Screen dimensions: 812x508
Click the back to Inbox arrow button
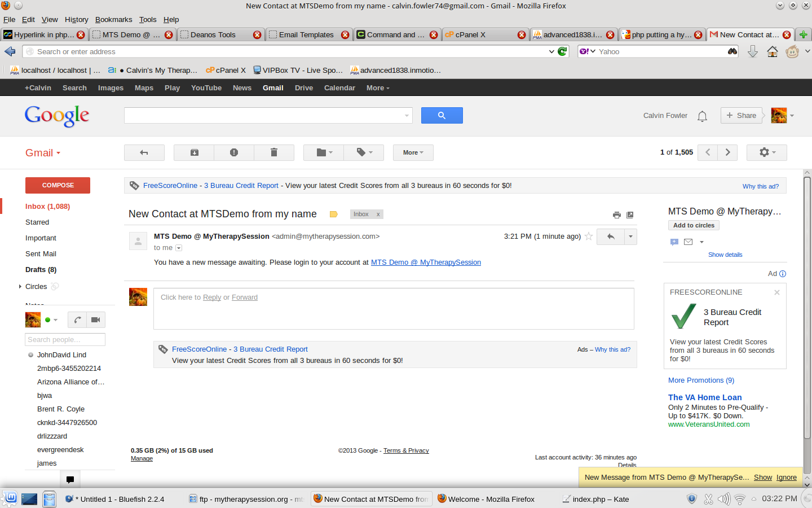(144, 152)
